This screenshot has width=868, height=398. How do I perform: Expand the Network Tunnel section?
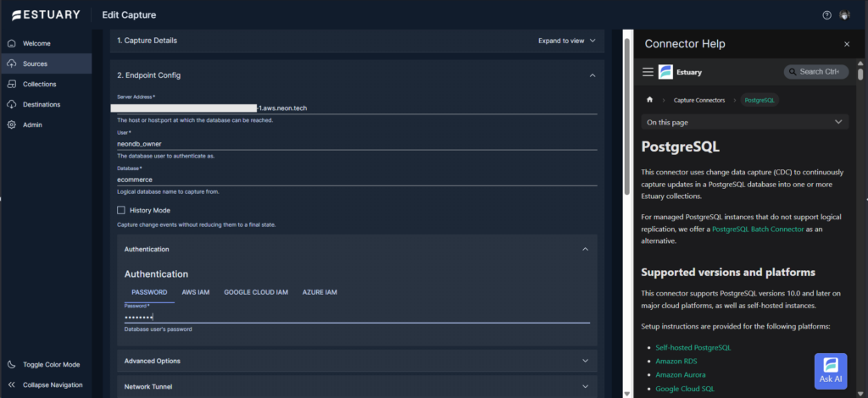pyautogui.click(x=357, y=387)
